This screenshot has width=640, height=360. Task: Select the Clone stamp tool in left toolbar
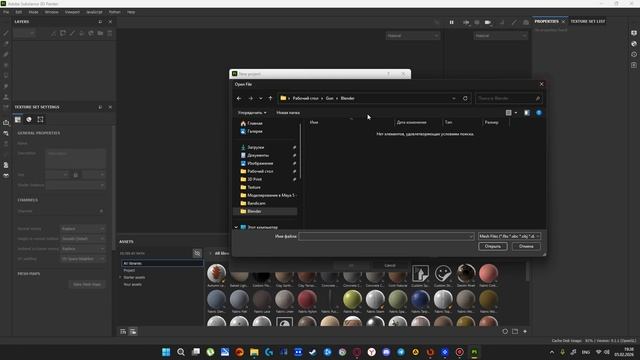pyautogui.click(x=6, y=97)
